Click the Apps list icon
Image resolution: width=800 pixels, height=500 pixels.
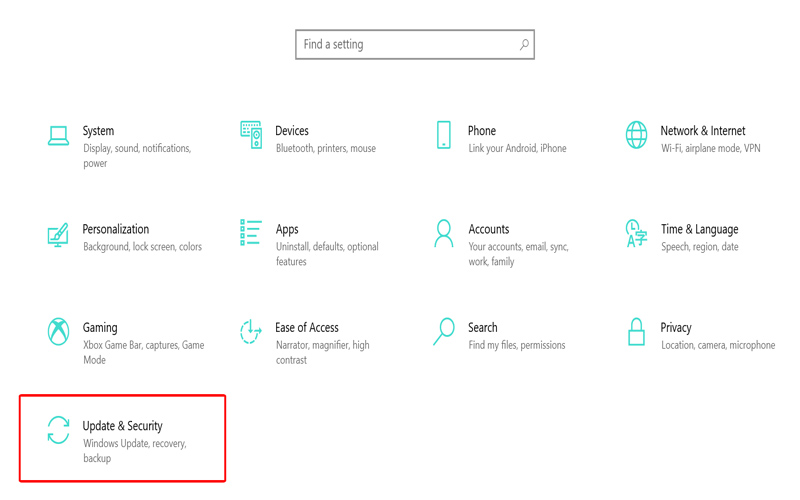[x=251, y=233]
